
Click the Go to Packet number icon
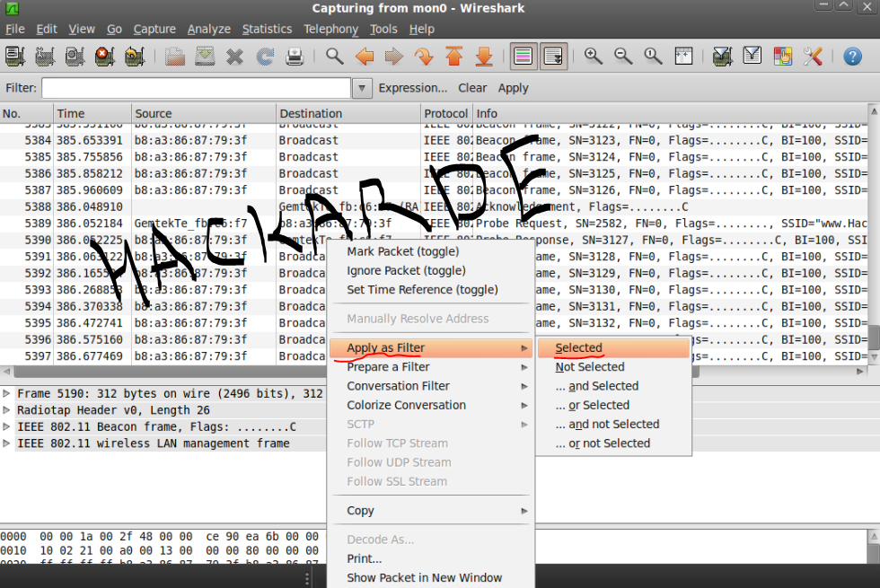click(424, 56)
